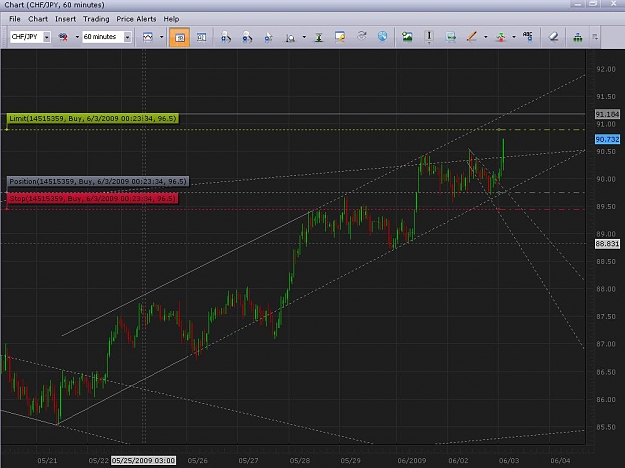625x468 pixels.
Task: Click the 05/25/2009 03:00 date label
Action: pyautogui.click(x=143, y=460)
